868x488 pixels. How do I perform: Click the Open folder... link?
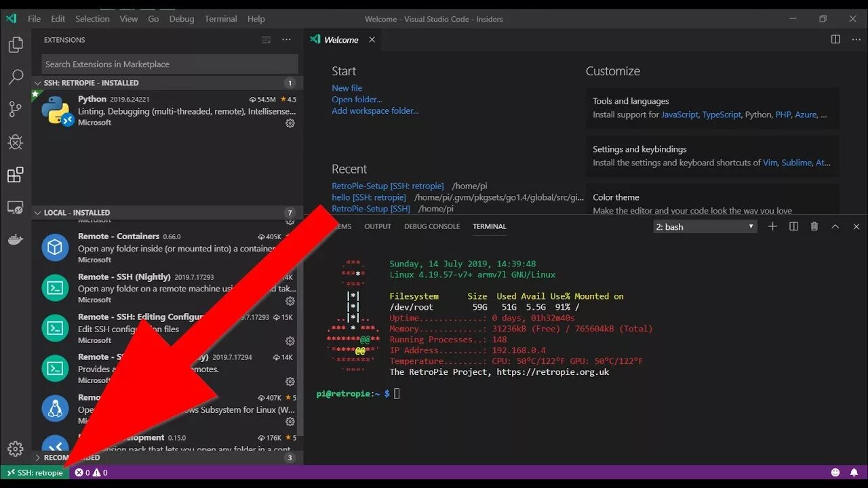tap(357, 100)
